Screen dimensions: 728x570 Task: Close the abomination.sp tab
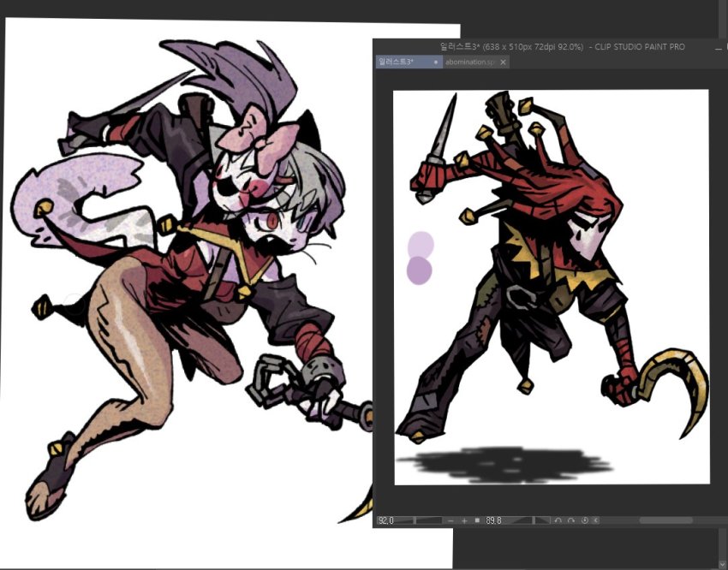tap(502, 62)
